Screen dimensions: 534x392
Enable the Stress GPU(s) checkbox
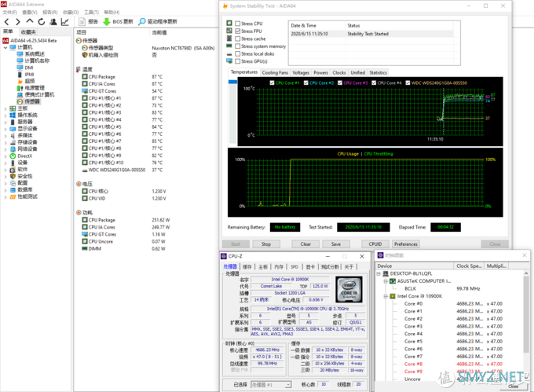(238, 61)
